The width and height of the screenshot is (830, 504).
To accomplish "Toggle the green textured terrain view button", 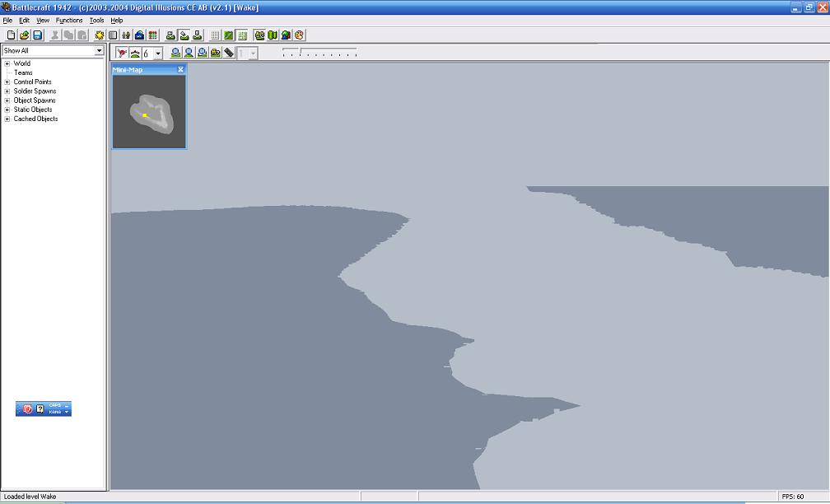I will coord(228,35).
